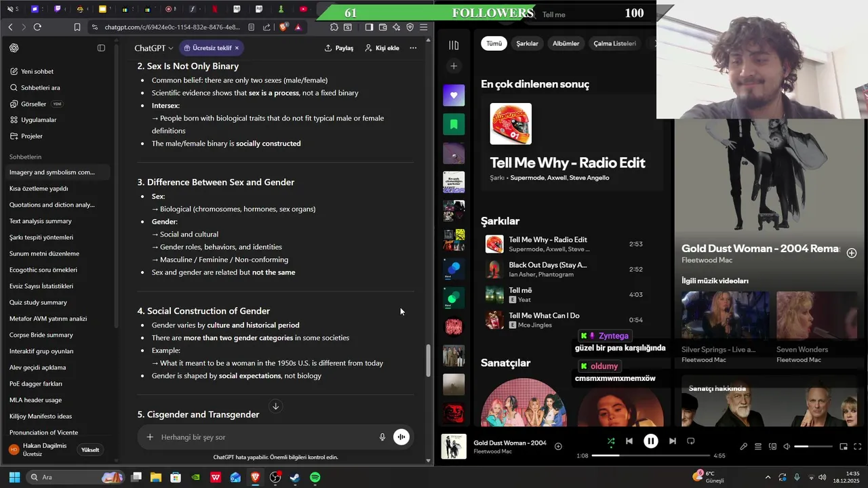Seek on the Spotify playback progress bar
The image size is (868, 488).
650,455
